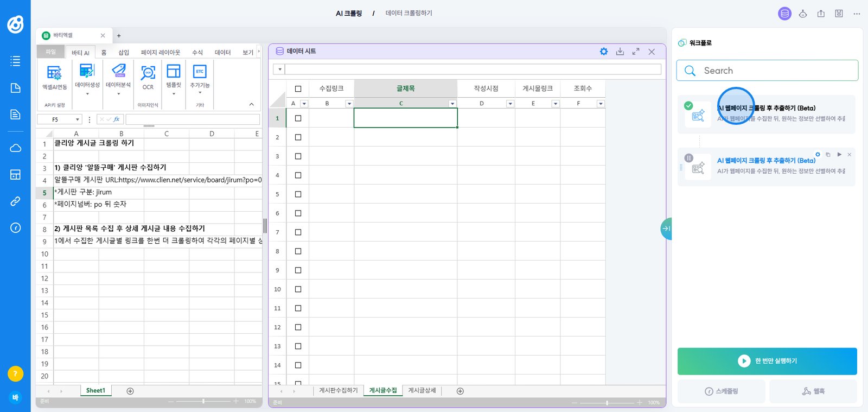
Task: Click the yellow help question mark icon
Action: pyautogui.click(x=15, y=373)
